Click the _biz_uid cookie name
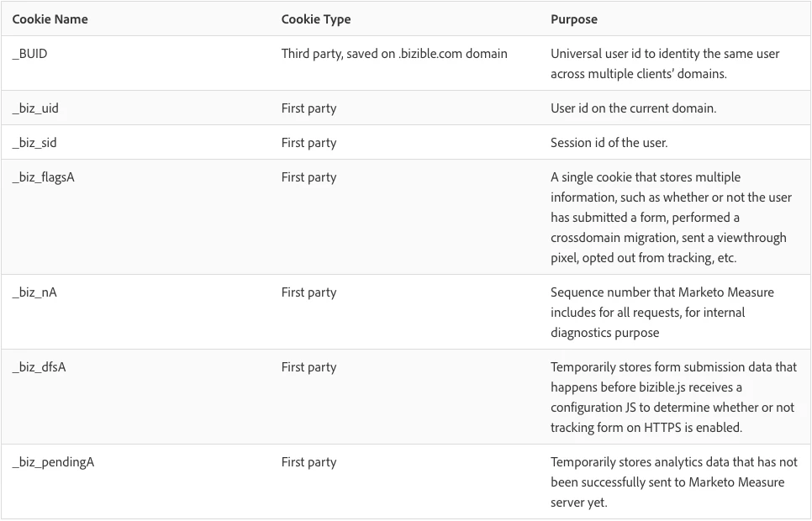Viewport: 812px width, 521px height. coord(35,108)
